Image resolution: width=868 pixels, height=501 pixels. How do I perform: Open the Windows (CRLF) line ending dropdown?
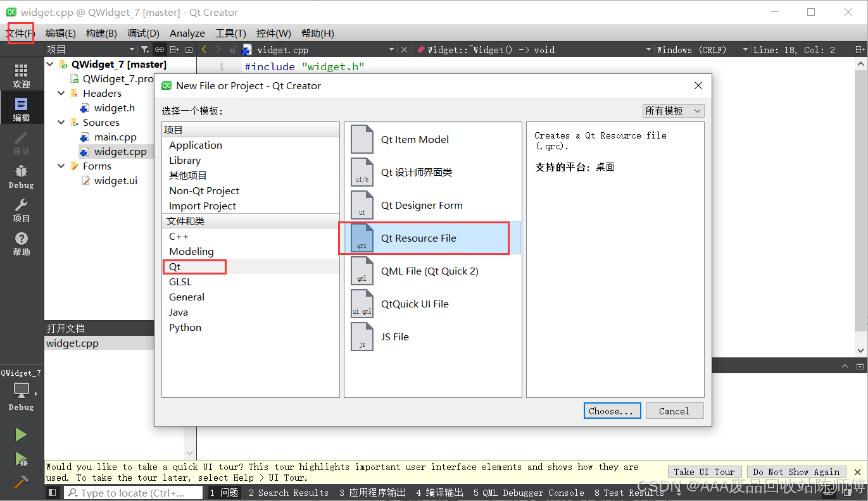[x=701, y=49]
